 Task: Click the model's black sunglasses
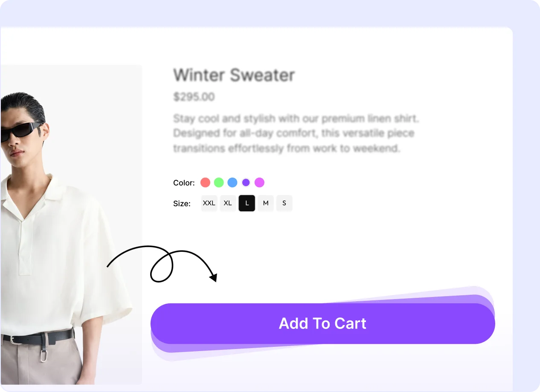tap(21, 132)
